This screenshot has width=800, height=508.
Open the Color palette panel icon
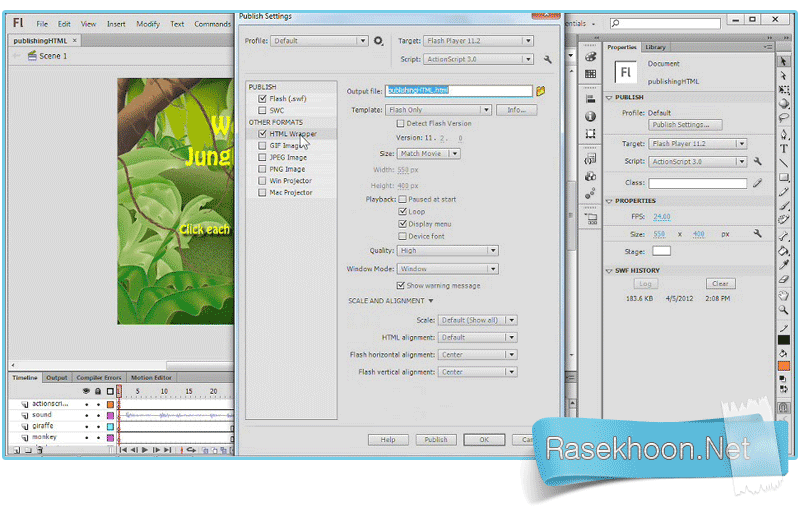pyautogui.click(x=590, y=57)
